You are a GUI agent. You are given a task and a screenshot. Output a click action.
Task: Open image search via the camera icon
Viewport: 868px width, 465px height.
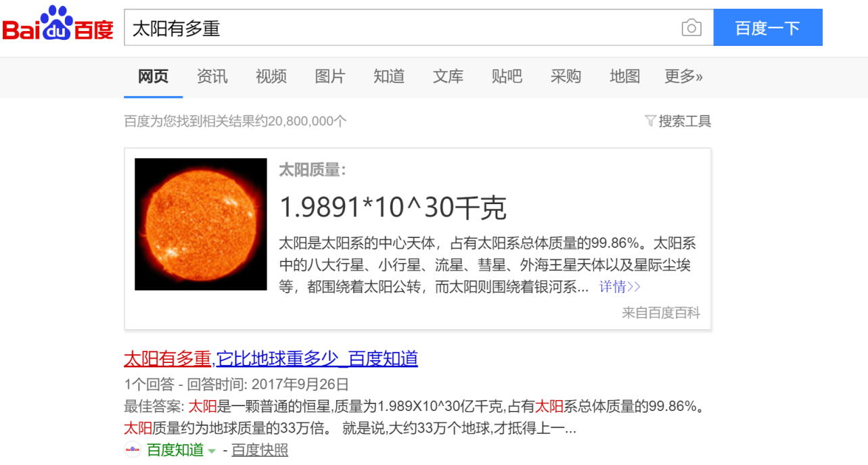tap(691, 27)
